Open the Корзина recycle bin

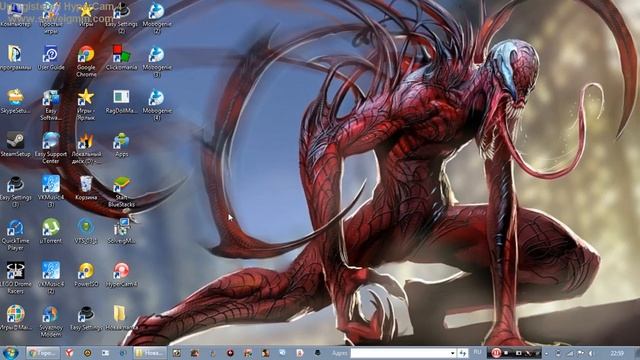click(x=86, y=188)
